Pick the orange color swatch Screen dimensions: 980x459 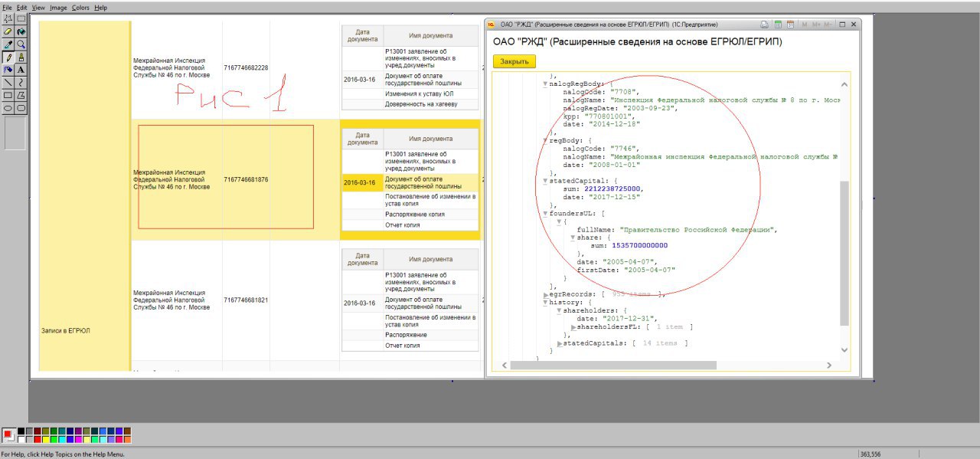128,440
